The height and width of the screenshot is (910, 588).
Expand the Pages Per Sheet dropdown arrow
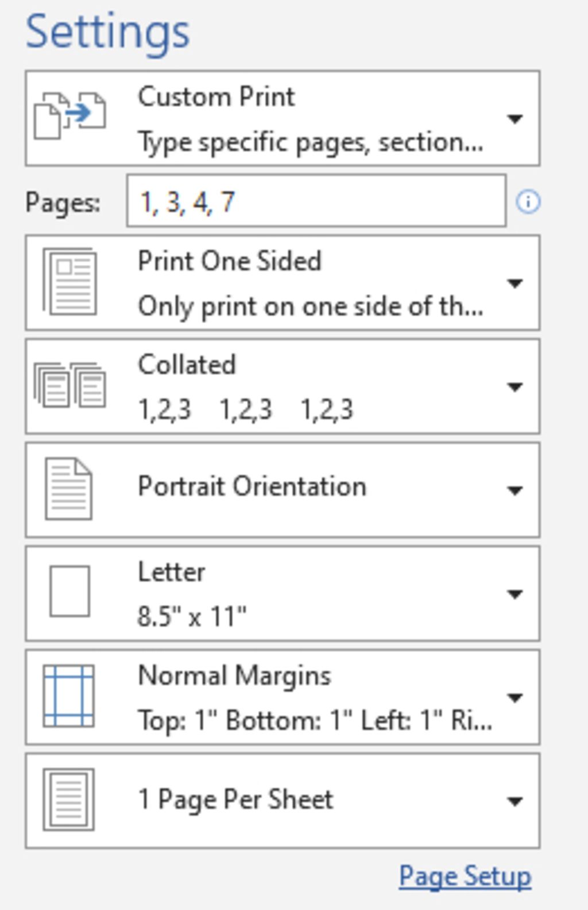(x=514, y=801)
